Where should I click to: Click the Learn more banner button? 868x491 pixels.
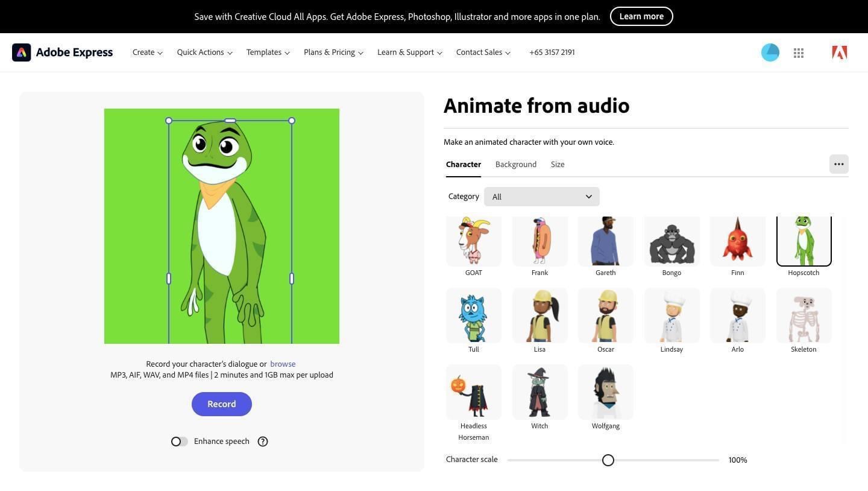click(x=641, y=16)
